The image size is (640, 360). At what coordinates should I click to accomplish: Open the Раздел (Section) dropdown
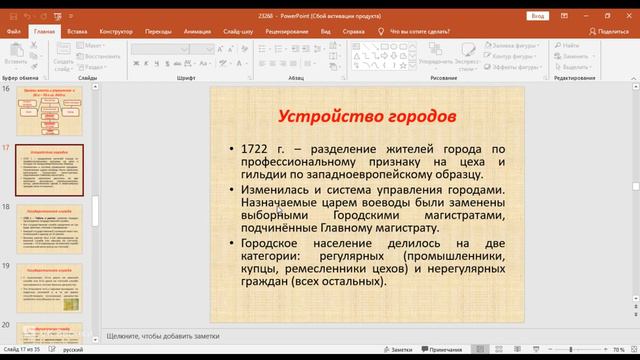click(92, 67)
